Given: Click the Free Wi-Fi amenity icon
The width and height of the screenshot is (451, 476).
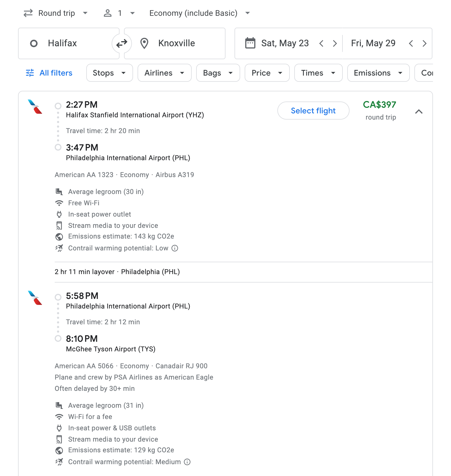Looking at the screenshot, I should point(59,203).
